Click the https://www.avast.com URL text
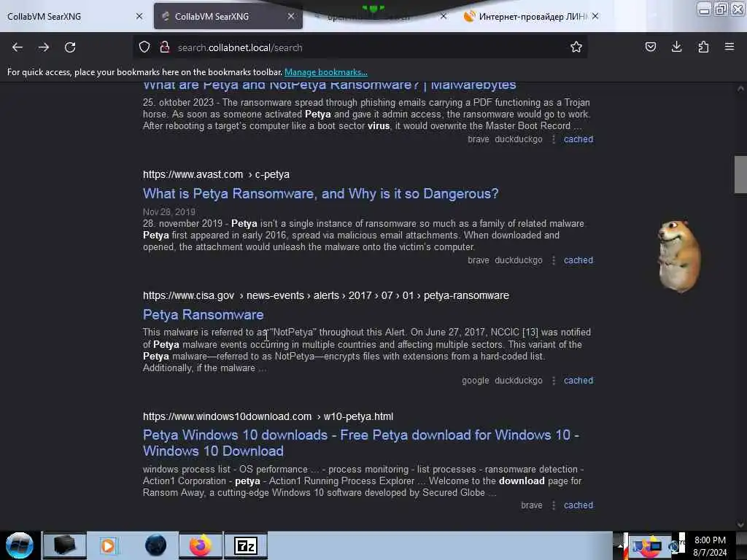The image size is (747, 560). tap(193, 174)
